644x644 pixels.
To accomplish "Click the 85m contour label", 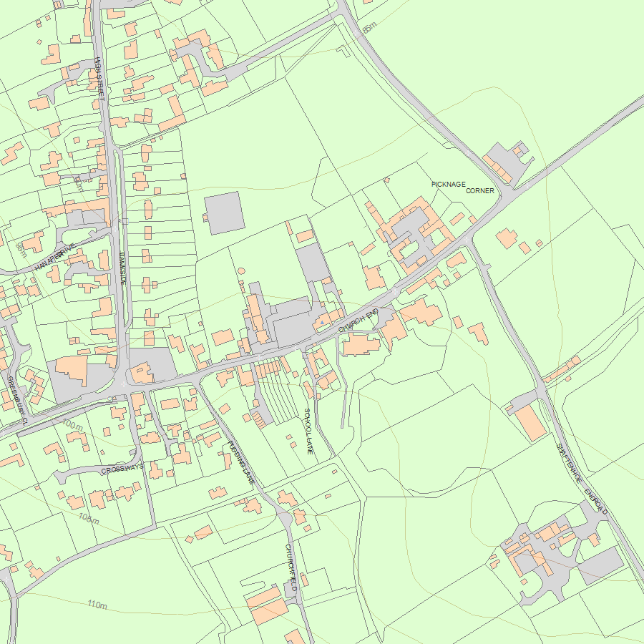I will (x=369, y=27).
